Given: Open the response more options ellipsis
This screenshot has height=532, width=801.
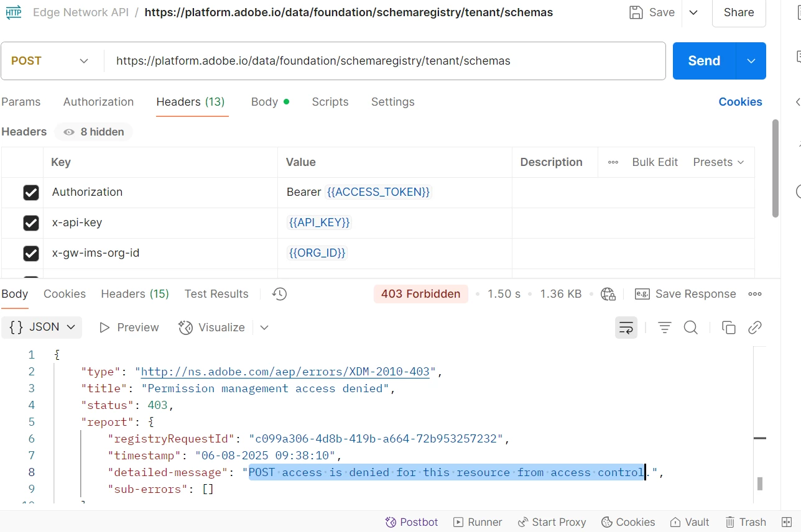Looking at the screenshot, I should click(755, 294).
